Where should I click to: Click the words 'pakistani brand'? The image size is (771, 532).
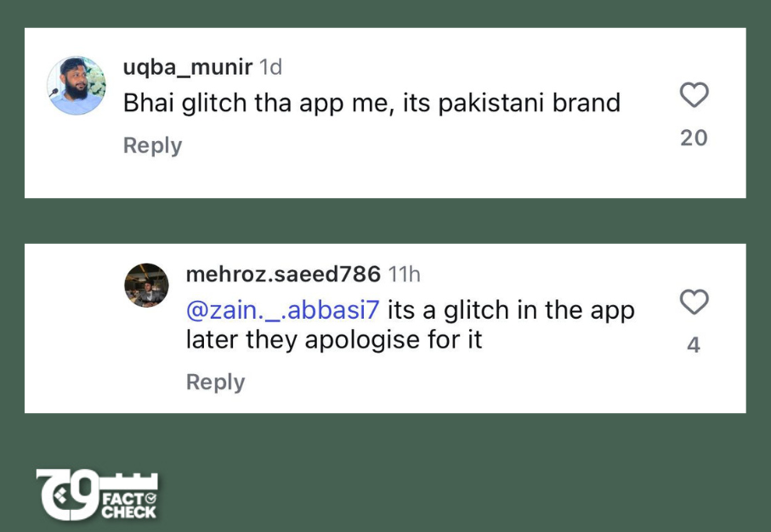(529, 104)
